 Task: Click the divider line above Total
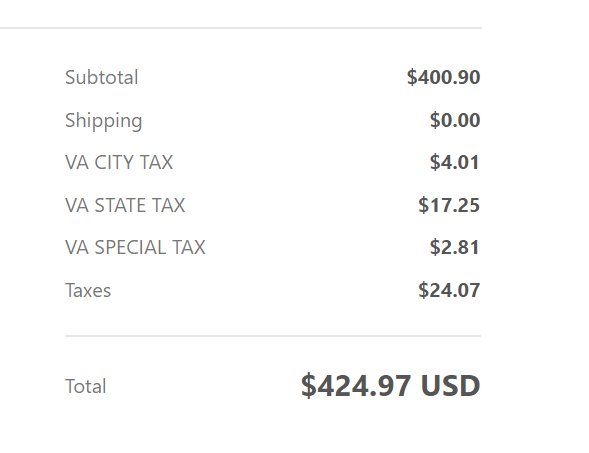[x=273, y=336]
